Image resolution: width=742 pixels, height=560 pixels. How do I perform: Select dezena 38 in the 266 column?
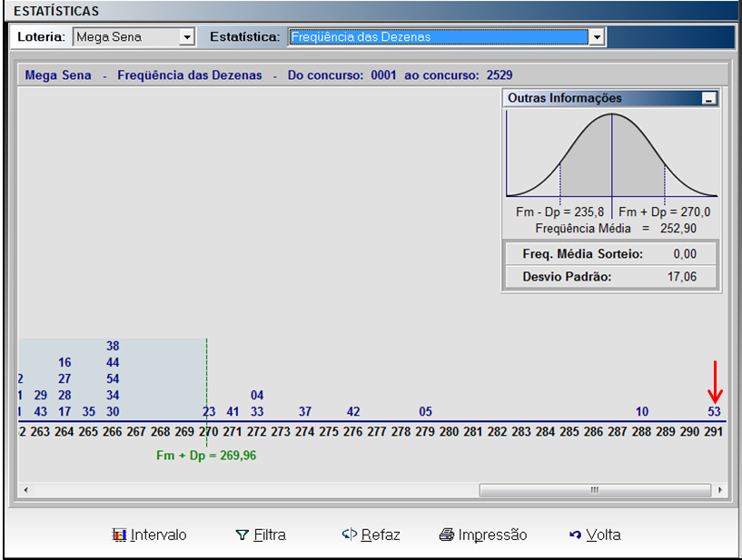point(113,346)
